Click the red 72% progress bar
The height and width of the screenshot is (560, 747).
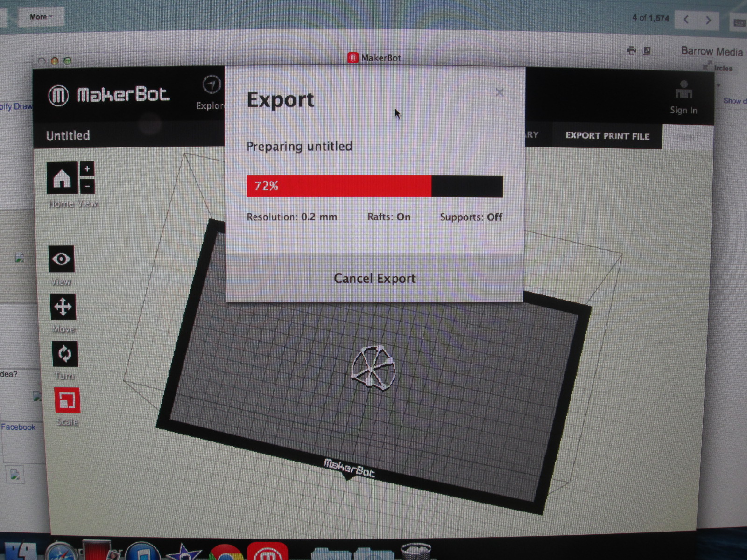tap(338, 186)
